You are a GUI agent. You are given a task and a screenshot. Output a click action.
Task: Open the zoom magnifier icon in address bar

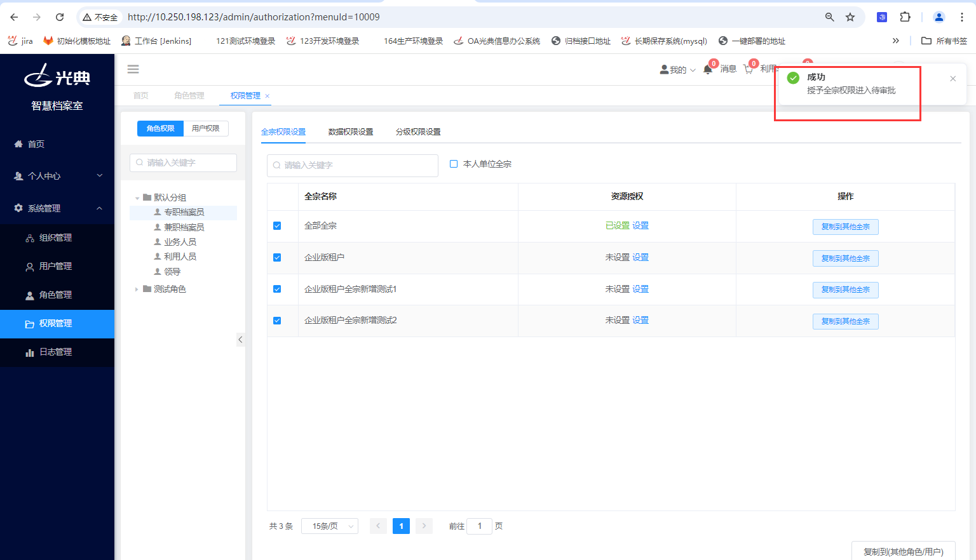pyautogui.click(x=829, y=17)
